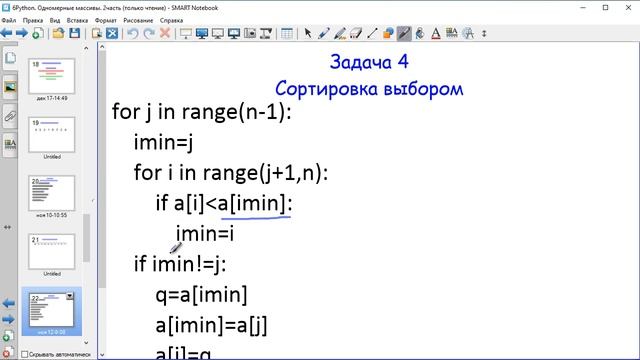This screenshot has height=360, width=640.
Task: Open page 22 thumbnail dropdown menu
Action: pos(69,296)
